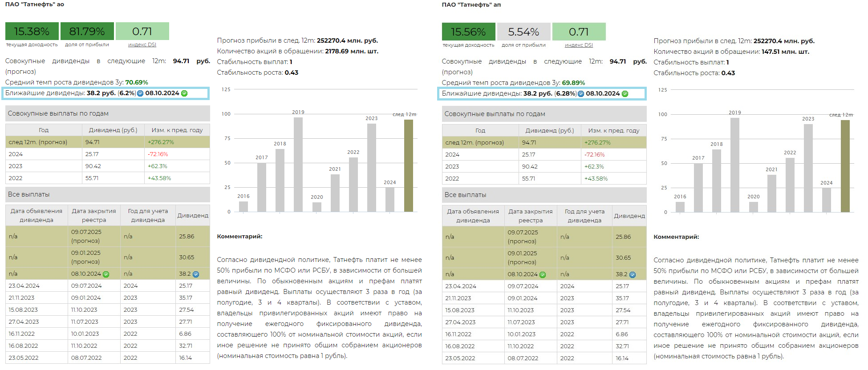Click blue icon next to 38.2 in ао table

pyautogui.click(x=196, y=274)
